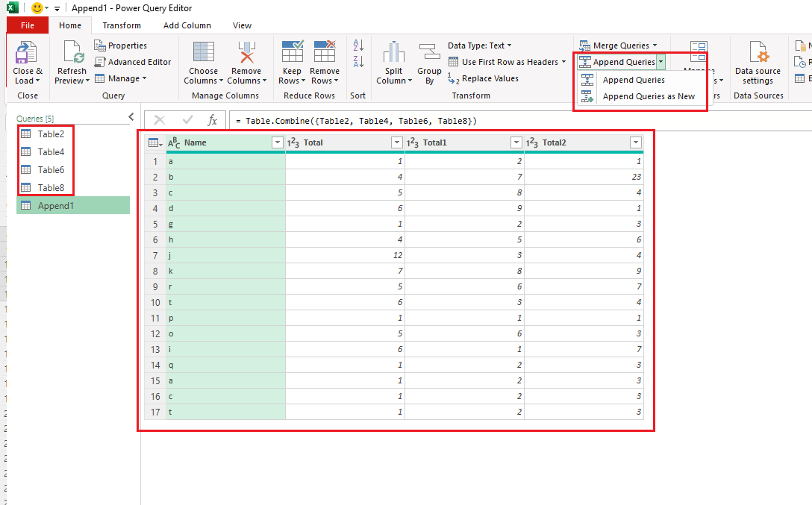Open Total1 column filter dropdown
Viewport: 812px width, 505px height.
point(516,142)
